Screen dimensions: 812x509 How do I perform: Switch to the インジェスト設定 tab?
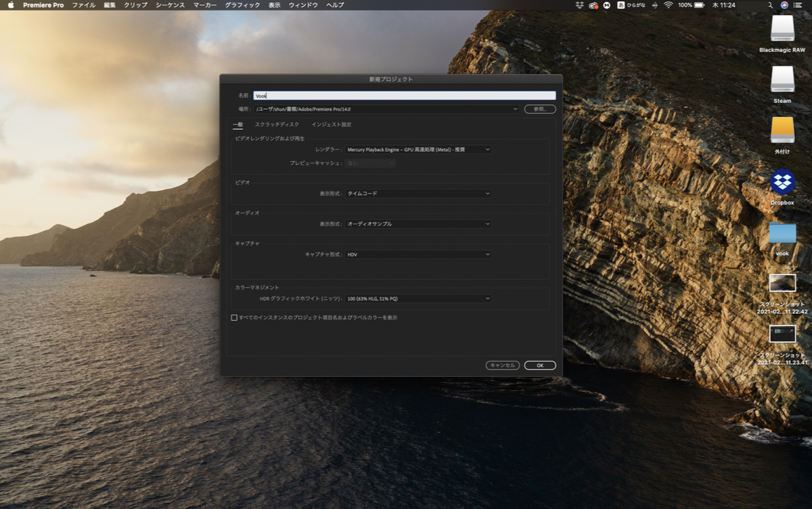pyautogui.click(x=332, y=125)
